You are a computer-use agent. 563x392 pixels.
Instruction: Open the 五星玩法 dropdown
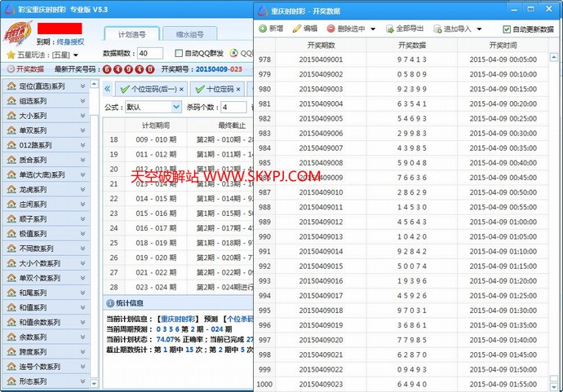click(76, 55)
